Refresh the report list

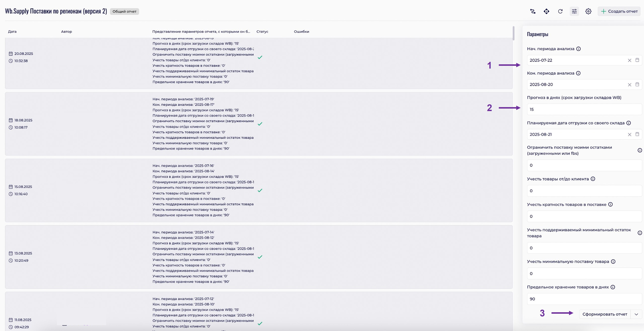(x=560, y=11)
